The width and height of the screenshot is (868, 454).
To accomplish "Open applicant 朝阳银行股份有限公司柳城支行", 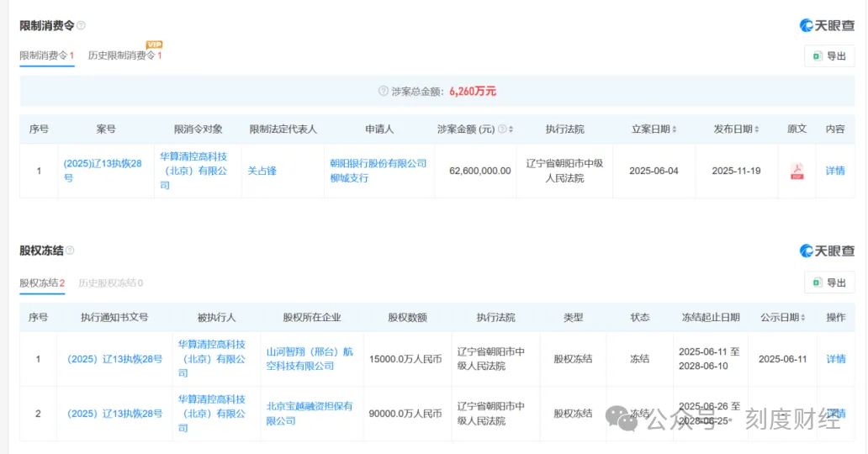I will tap(378, 171).
